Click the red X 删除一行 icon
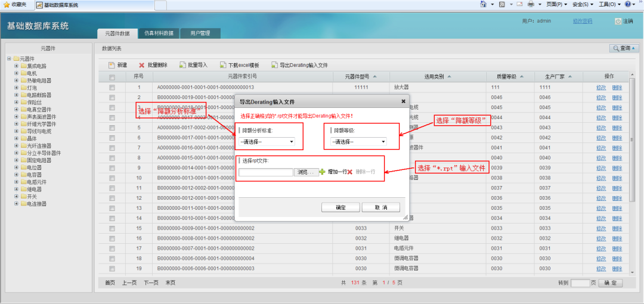Image resolution: width=644 pixels, height=304 pixels. [350, 172]
